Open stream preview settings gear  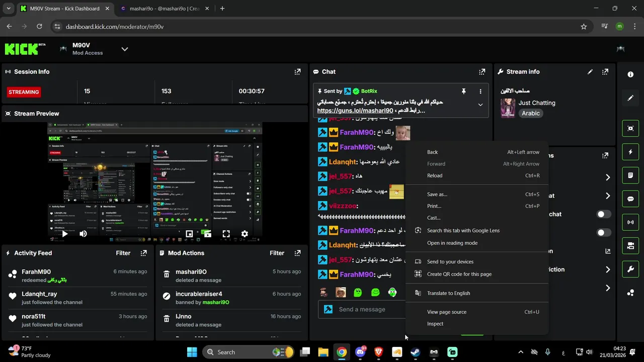(245, 234)
